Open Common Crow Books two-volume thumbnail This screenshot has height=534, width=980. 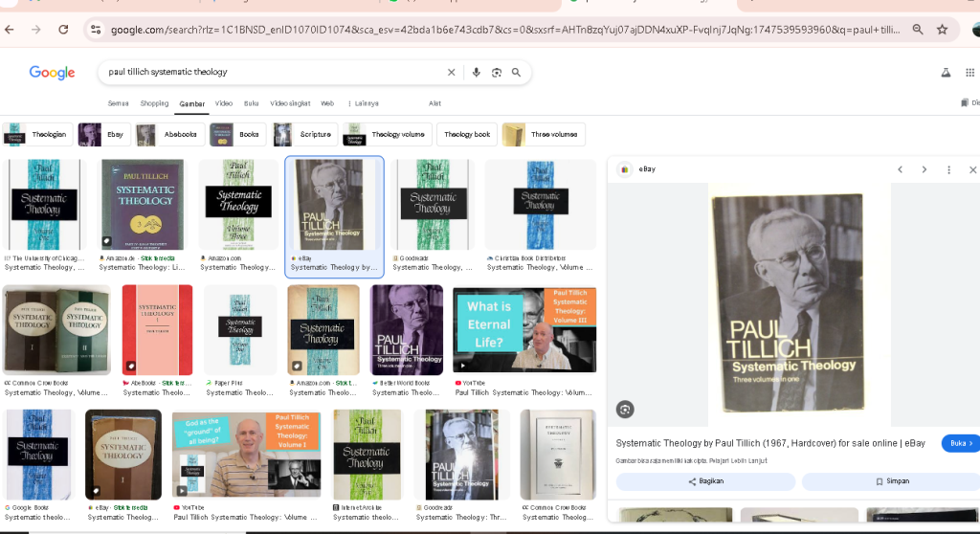56,330
